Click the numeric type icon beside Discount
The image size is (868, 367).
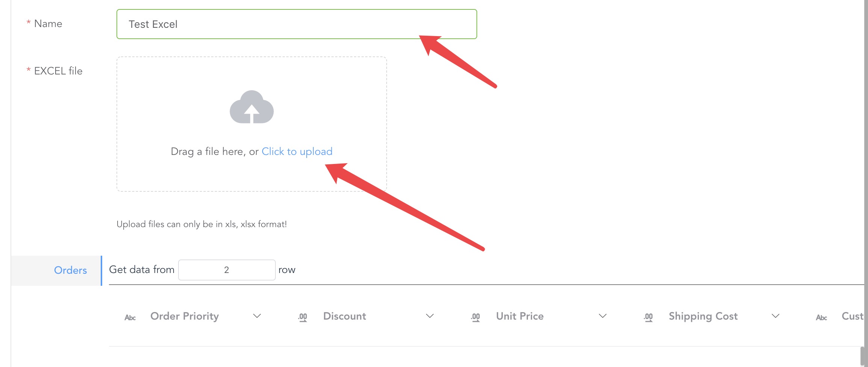[303, 317]
